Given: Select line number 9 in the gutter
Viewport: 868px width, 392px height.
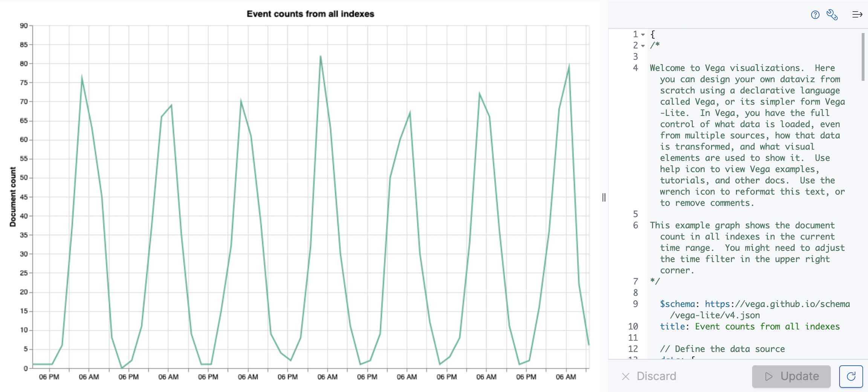Looking at the screenshot, I should tap(635, 304).
